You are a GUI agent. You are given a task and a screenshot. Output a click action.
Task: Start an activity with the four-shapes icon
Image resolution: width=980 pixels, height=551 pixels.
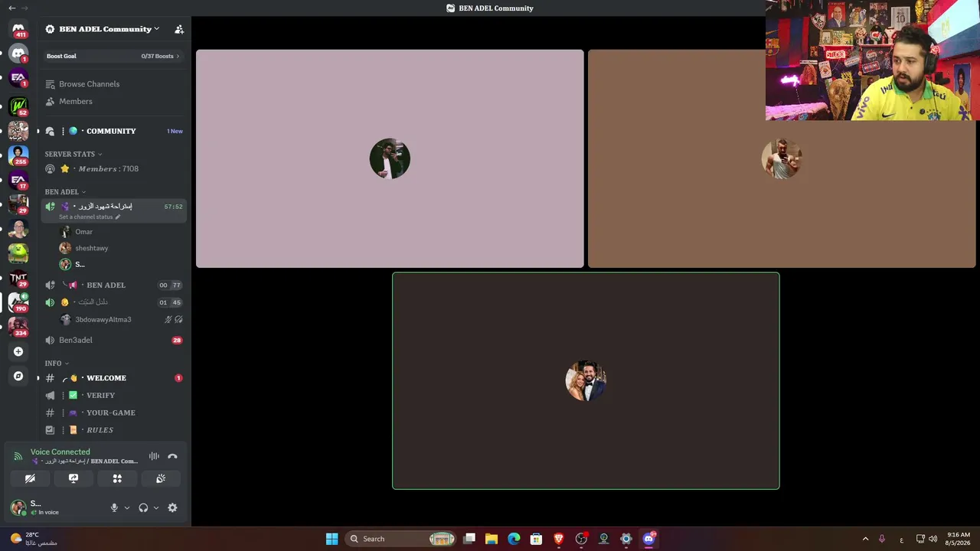point(117,478)
